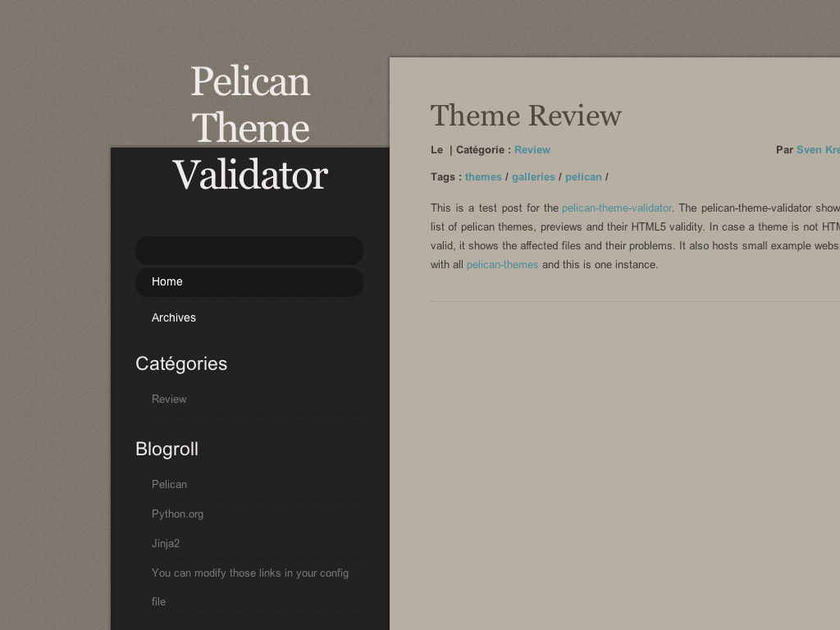Select the galleries tag

coord(533,176)
